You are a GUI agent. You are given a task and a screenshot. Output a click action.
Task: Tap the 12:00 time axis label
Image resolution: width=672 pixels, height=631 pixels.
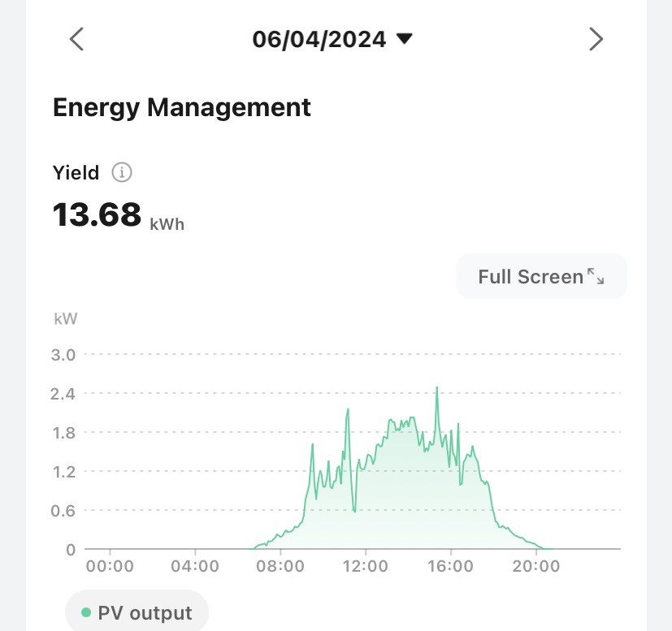366,566
